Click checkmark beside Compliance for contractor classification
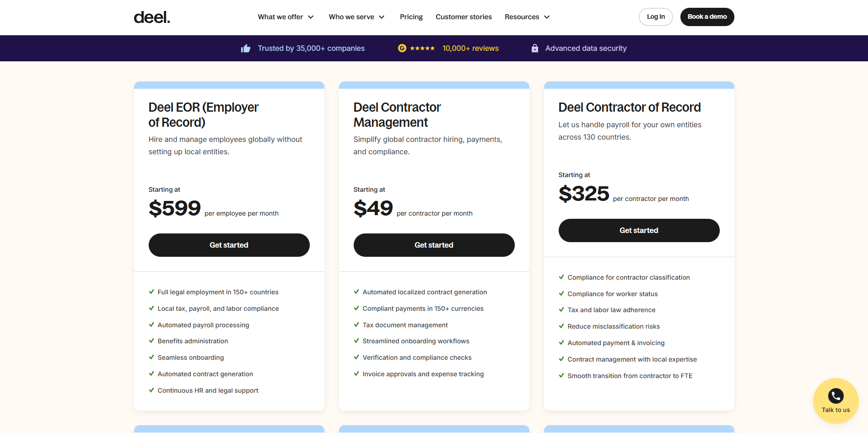868x433 pixels. coord(561,277)
